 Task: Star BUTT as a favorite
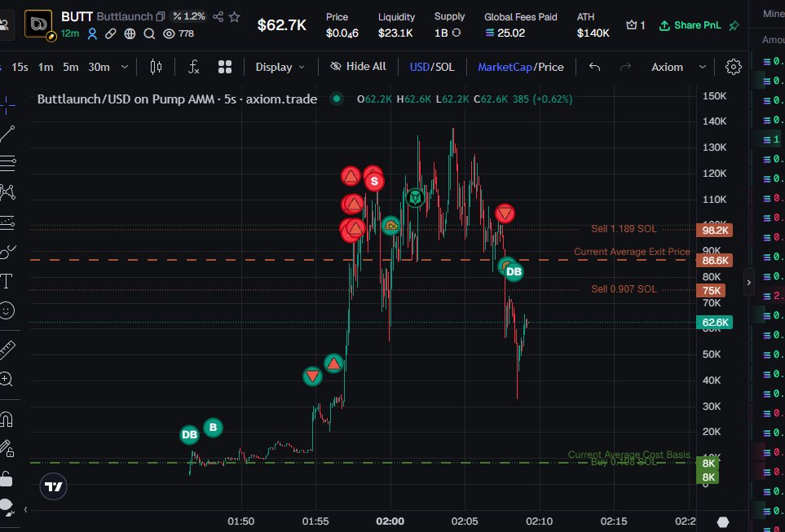[234, 16]
